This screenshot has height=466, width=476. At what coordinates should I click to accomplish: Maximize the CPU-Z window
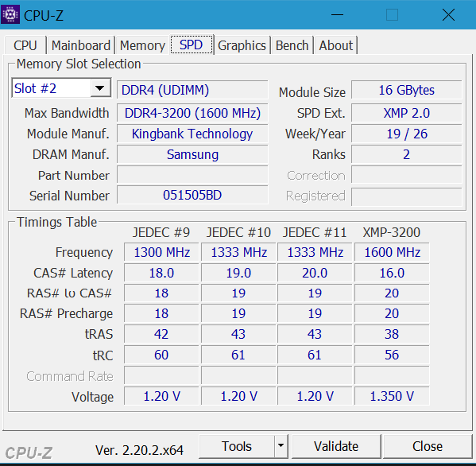(392, 14)
